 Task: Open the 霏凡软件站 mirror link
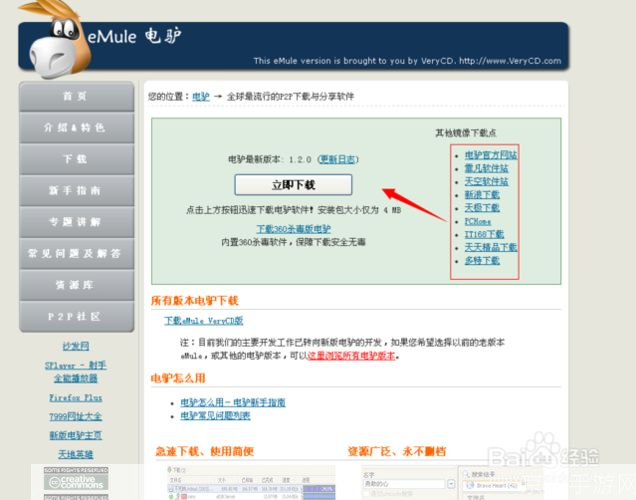point(486,168)
